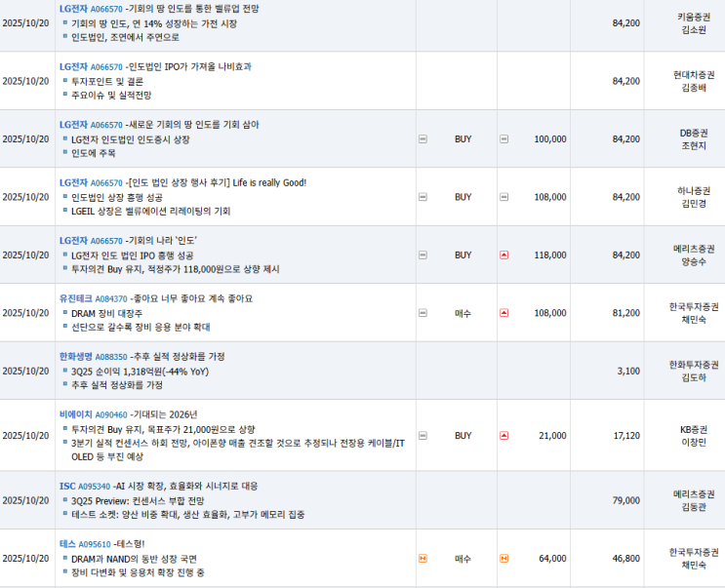This screenshot has width=725, height=588.
Task: Click the gray icon left of 매수 in the 유진테크 row
Action: (x=423, y=313)
